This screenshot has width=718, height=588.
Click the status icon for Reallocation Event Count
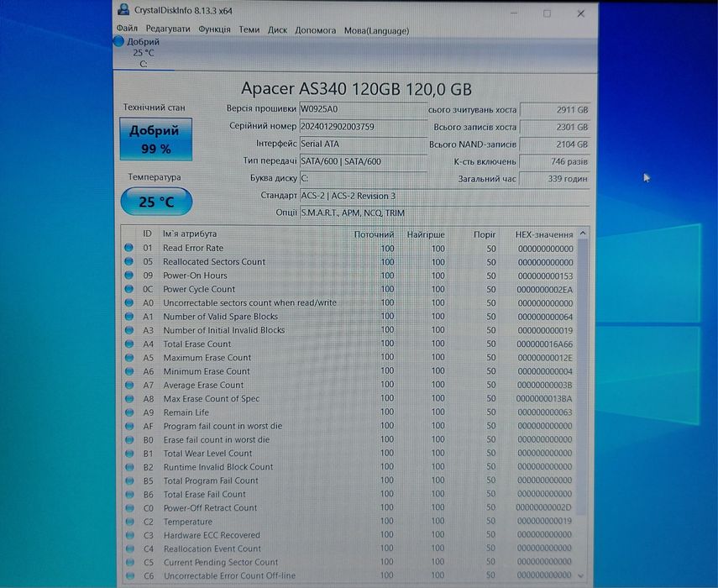coord(130,549)
